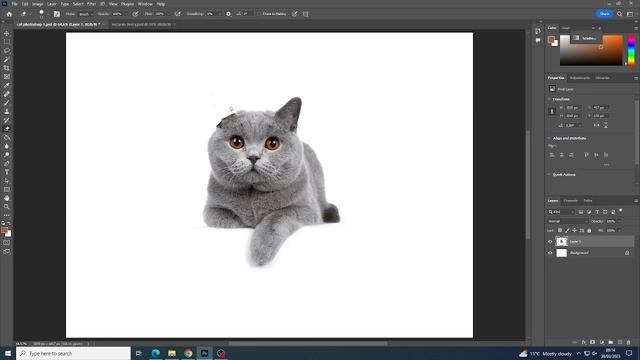
Task: Select the Blur tool
Action: [7, 146]
